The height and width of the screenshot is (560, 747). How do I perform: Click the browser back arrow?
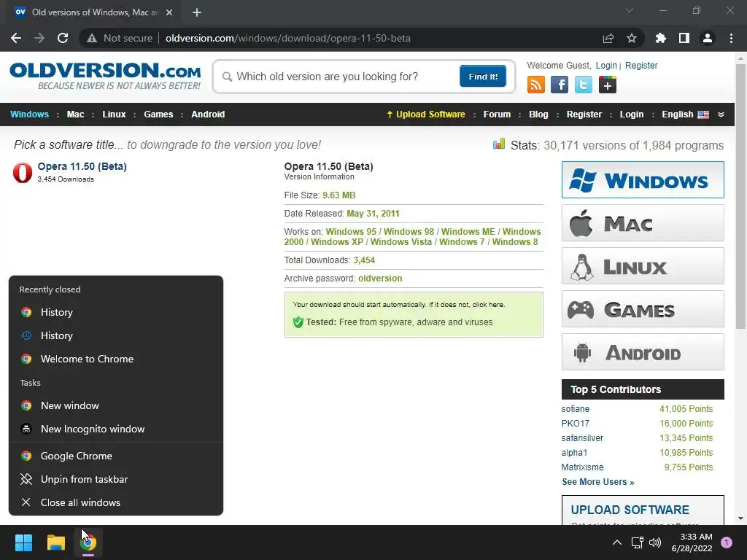[16, 38]
